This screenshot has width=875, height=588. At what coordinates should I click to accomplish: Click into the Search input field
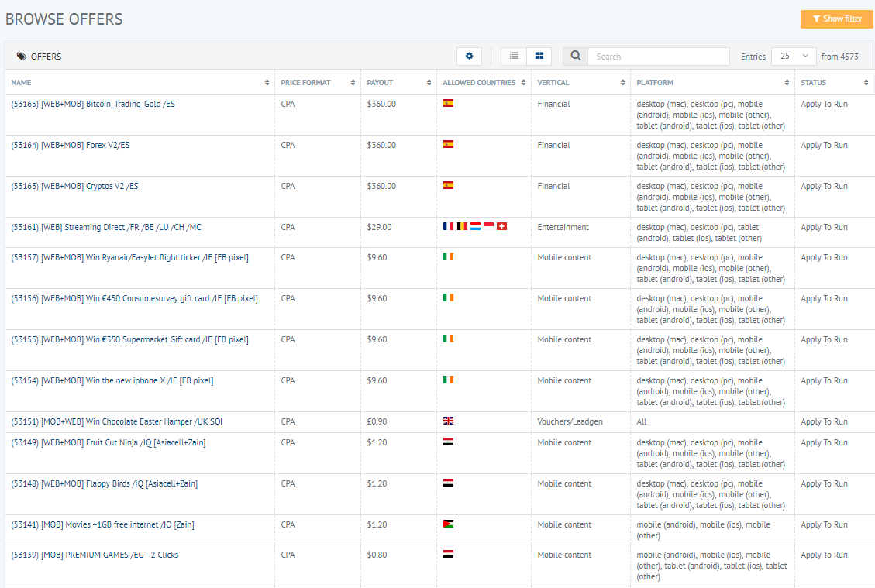coord(658,57)
